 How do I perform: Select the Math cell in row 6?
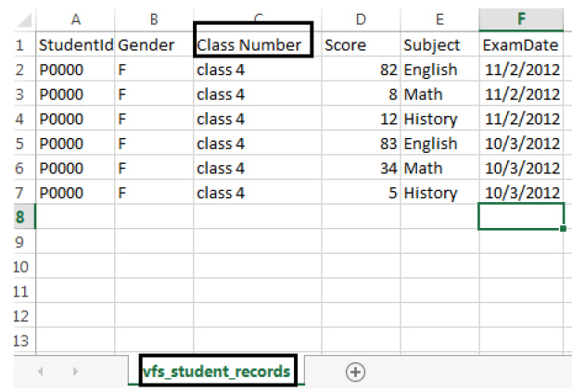pos(439,168)
